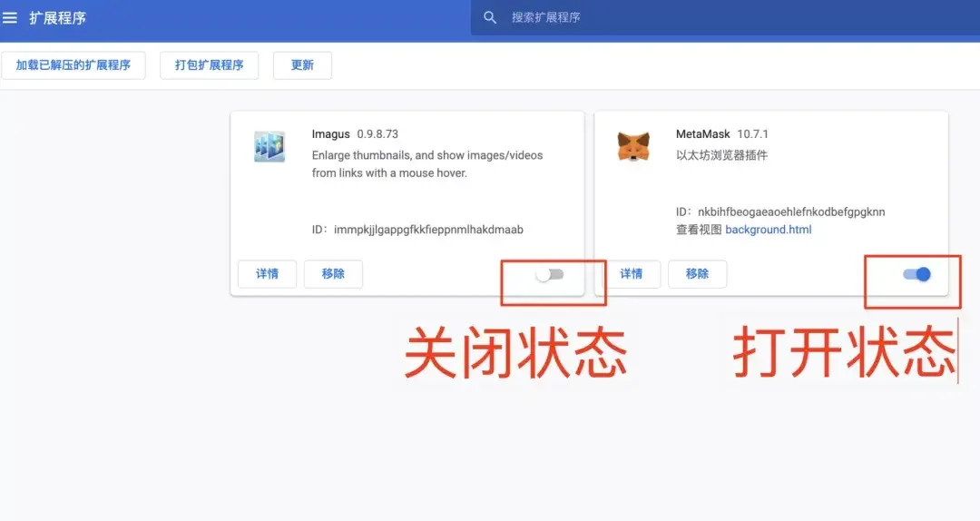980x521 pixels.
Task: Focus the 搜索扩展程序 search field
Action: pos(725,17)
